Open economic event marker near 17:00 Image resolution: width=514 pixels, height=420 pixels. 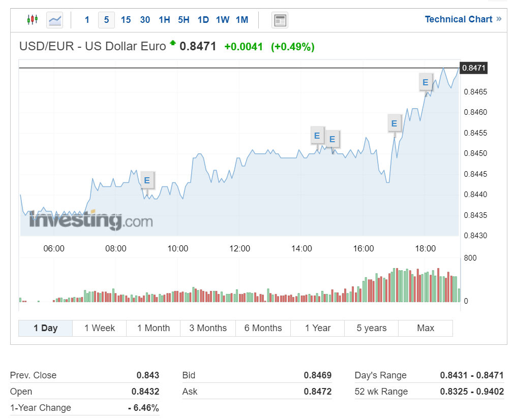pos(394,123)
